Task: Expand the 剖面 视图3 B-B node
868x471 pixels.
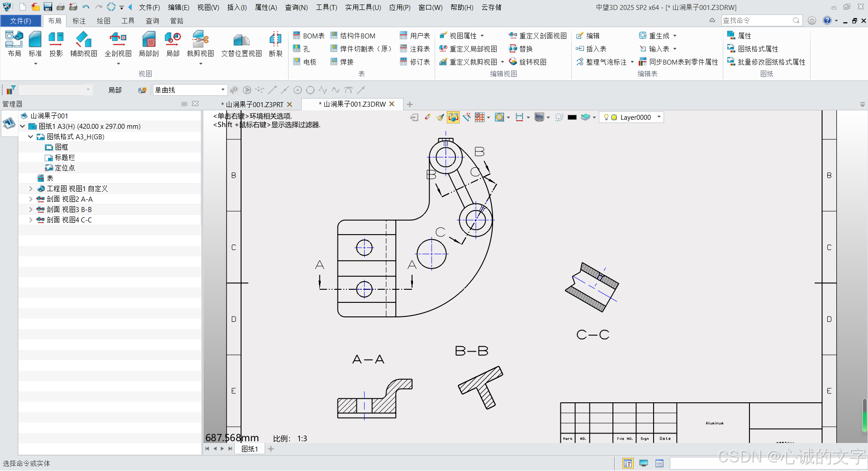Action: tap(31, 209)
